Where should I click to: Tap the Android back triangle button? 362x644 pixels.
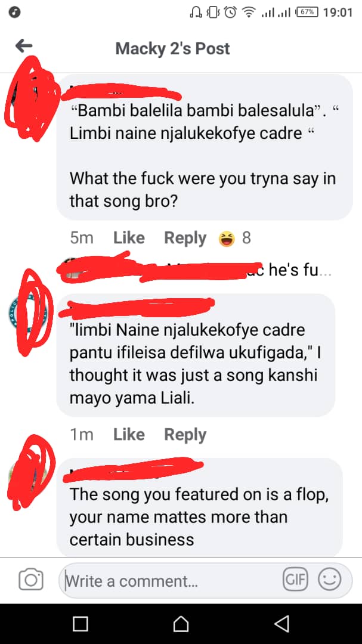pos(282,624)
